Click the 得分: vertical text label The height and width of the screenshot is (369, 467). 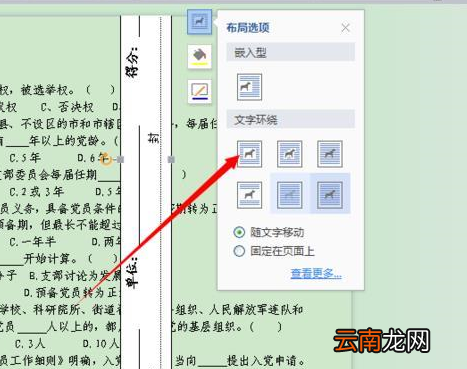pos(132,62)
